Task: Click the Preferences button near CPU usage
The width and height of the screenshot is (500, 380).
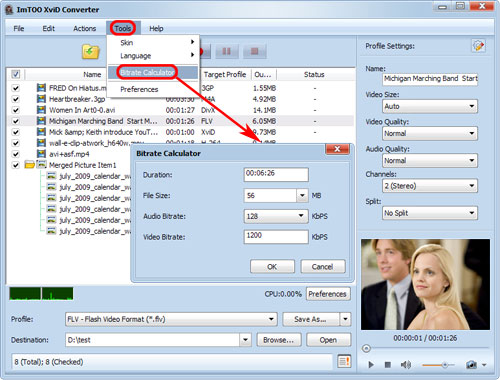Action: coord(328,294)
